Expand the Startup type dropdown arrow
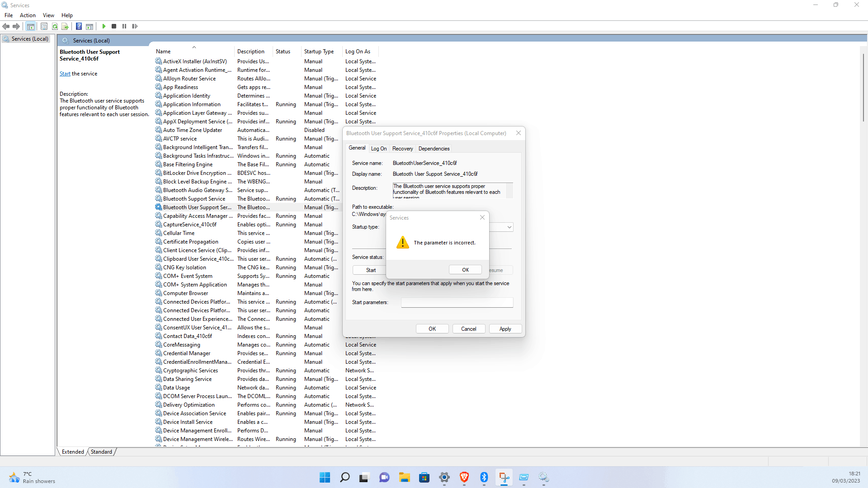This screenshot has height=488, width=868. [509, 227]
